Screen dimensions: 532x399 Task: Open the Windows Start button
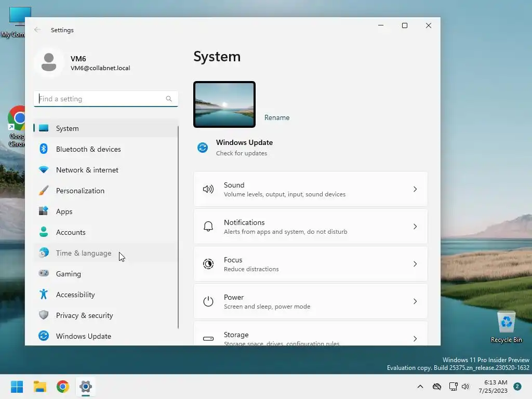(x=17, y=387)
